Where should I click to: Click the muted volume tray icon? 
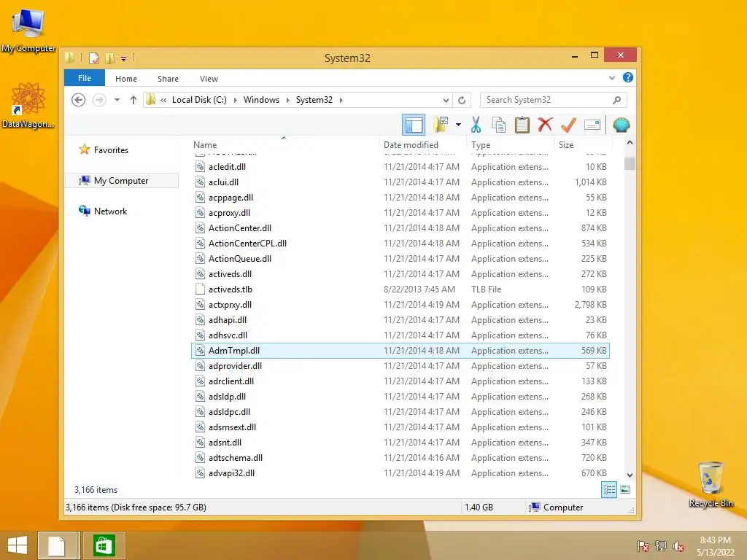click(x=678, y=546)
